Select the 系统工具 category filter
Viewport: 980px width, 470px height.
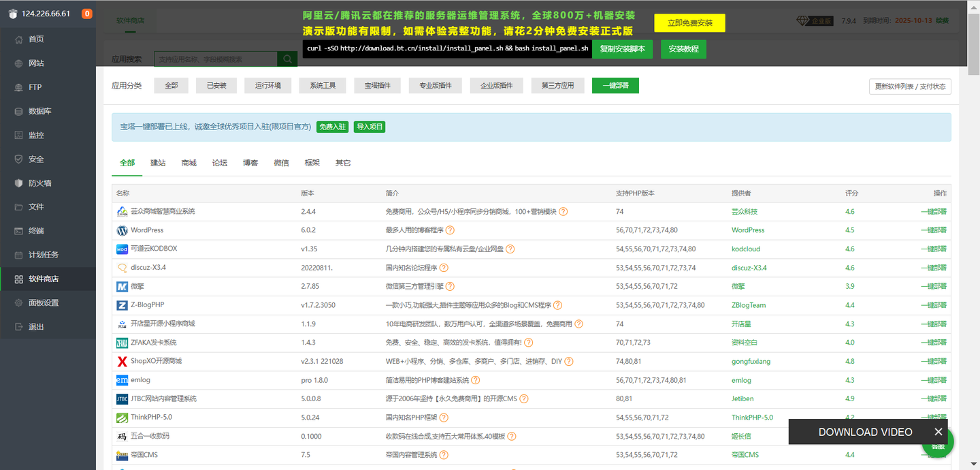[322, 85]
